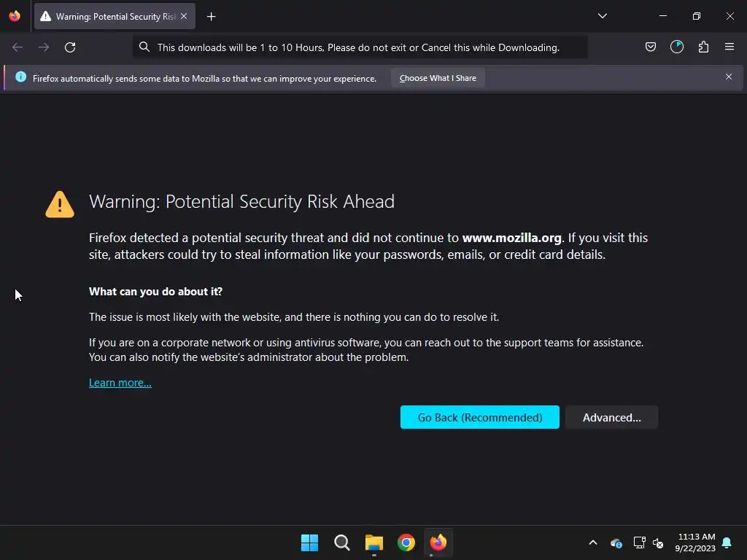The width and height of the screenshot is (747, 560).
Task: Open the Firefox application hamburger menu
Action: point(729,47)
